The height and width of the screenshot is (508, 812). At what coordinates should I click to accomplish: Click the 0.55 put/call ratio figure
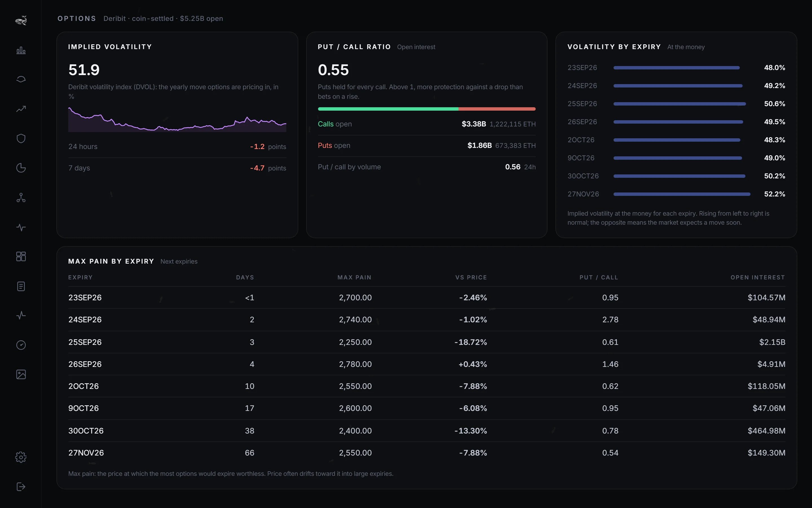[x=333, y=70]
